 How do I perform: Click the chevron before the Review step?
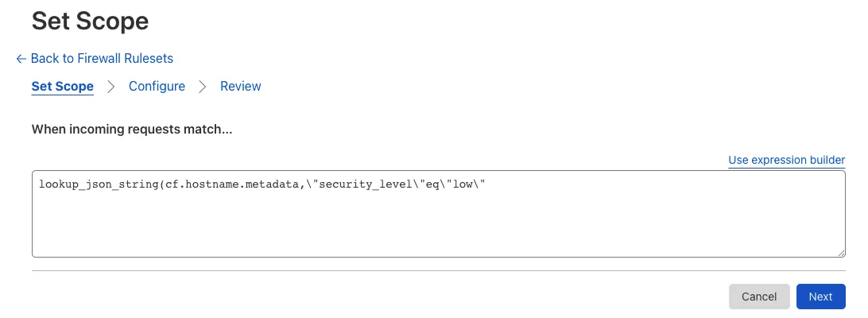[203, 87]
